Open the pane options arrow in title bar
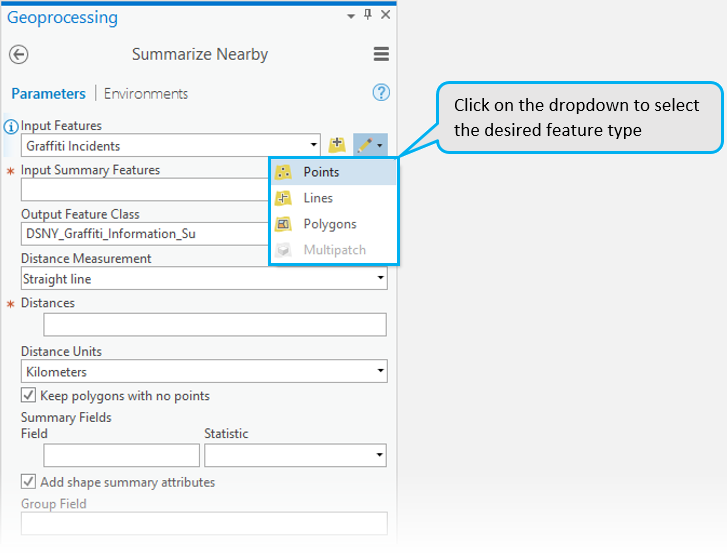 point(351,16)
